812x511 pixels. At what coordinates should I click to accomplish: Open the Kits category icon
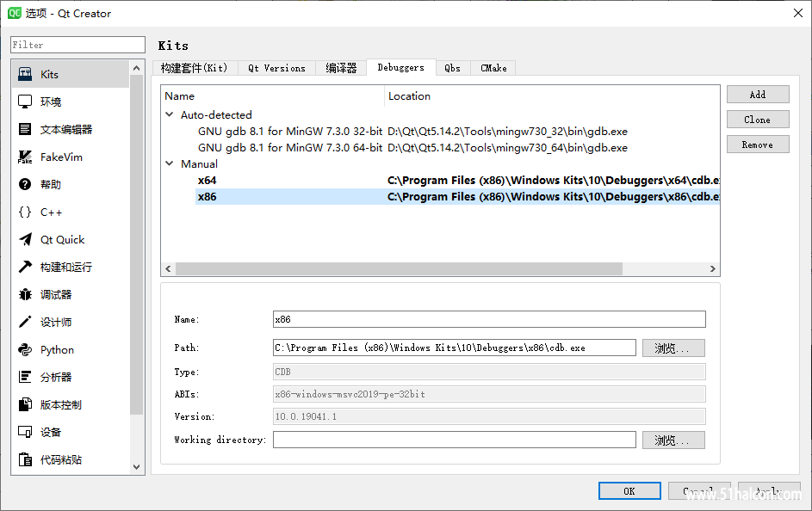pos(25,74)
